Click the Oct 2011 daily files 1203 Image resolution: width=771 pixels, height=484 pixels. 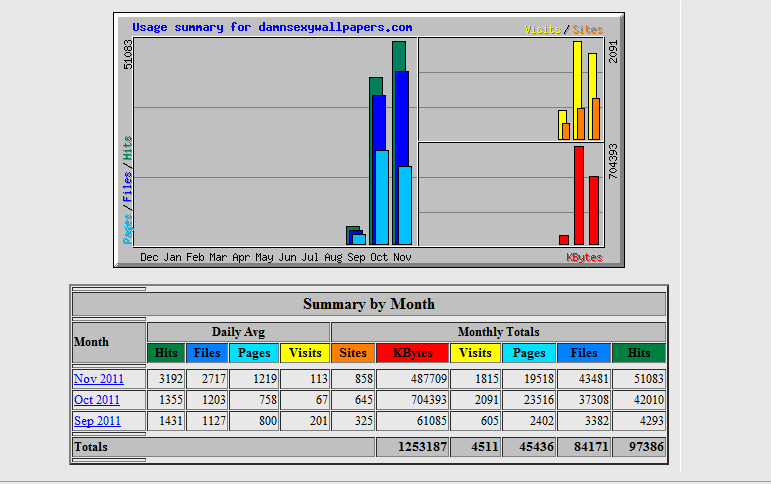click(x=213, y=400)
